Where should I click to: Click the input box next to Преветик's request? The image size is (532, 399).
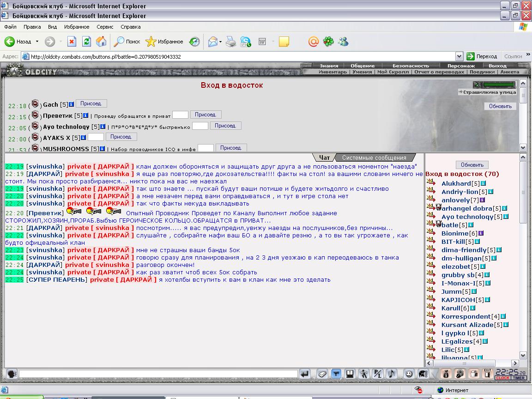(180, 115)
